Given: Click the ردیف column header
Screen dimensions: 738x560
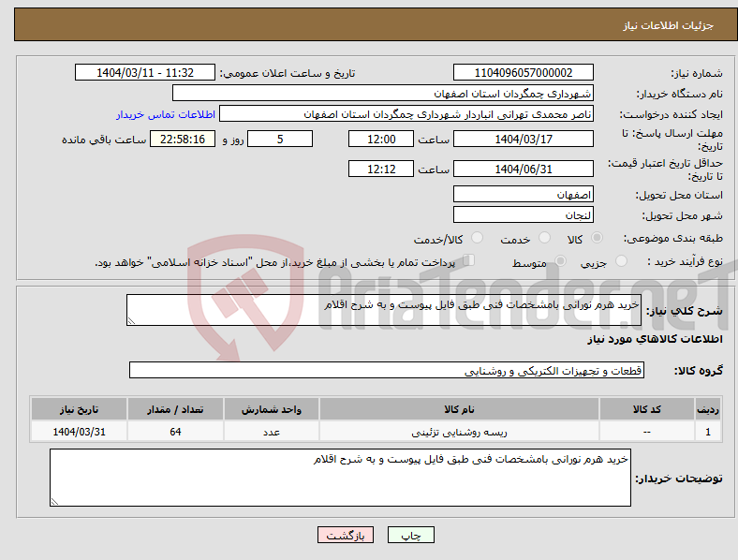Looking at the screenshot, I should tap(708, 409).
